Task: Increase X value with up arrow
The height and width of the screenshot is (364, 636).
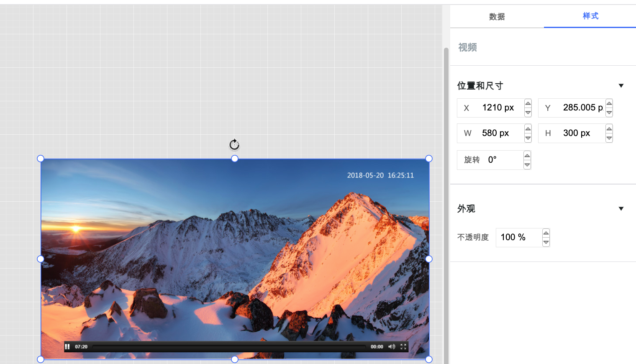Action: click(528, 104)
